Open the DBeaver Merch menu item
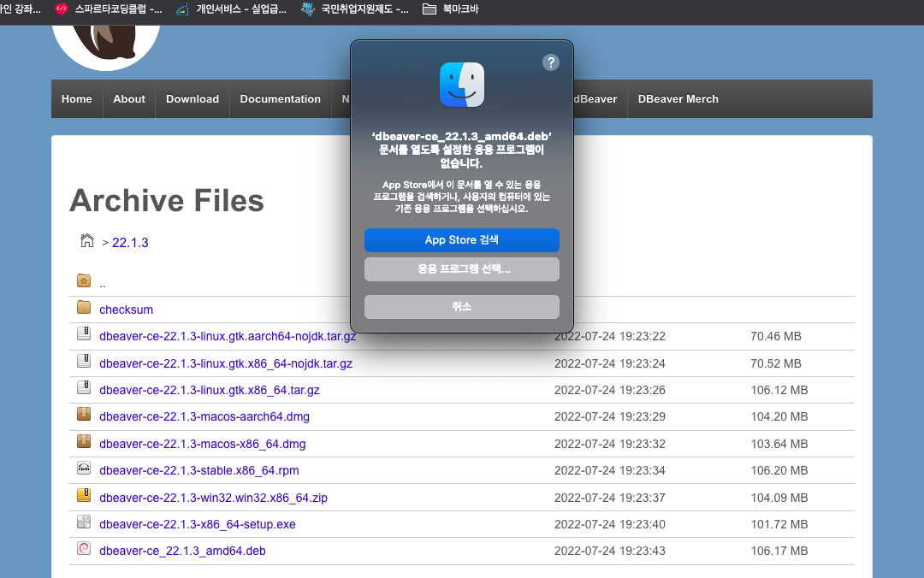This screenshot has width=924, height=578. (678, 99)
